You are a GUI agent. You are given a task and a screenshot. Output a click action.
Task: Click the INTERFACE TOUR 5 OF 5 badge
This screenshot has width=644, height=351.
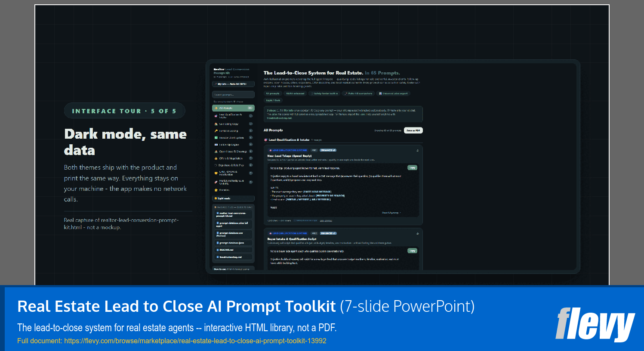pos(124,111)
